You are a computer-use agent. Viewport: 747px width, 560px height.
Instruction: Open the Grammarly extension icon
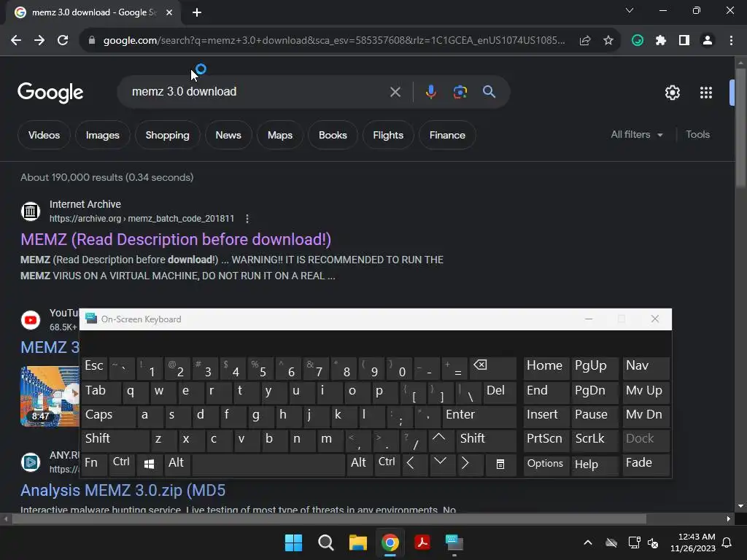pyautogui.click(x=638, y=41)
